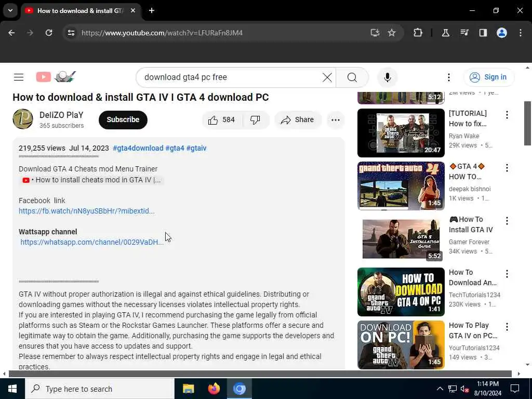
Task: Toggle the browser side panel icon
Action: [x=483, y=33]
